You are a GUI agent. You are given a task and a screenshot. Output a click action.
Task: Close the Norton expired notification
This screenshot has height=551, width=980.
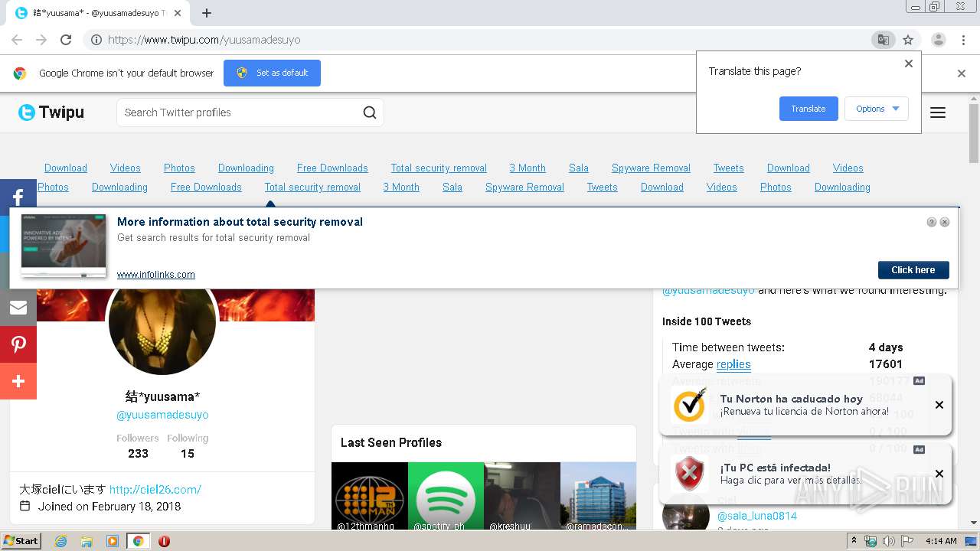click(x=939, y=405)
